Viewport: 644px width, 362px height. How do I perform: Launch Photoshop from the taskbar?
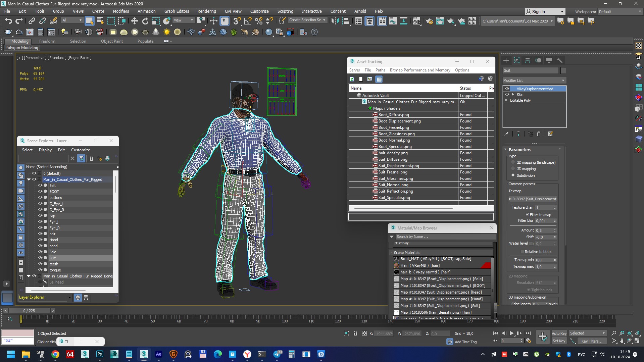[x=100, y=354]
